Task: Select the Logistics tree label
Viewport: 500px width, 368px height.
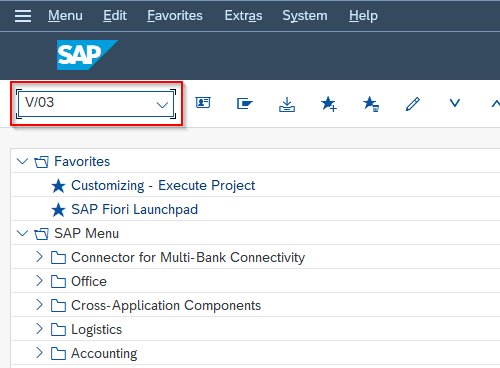Action: pyautogui.click(x=97, y=330)
